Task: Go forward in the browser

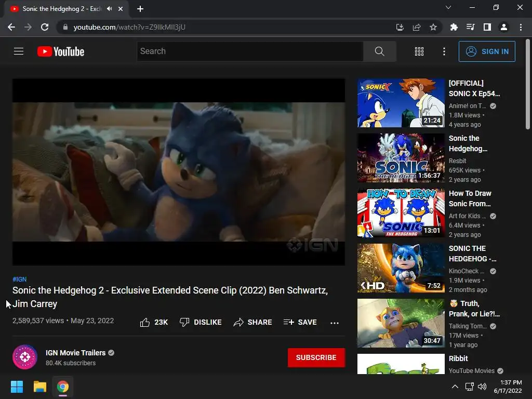Action: [x=28, y=27]
